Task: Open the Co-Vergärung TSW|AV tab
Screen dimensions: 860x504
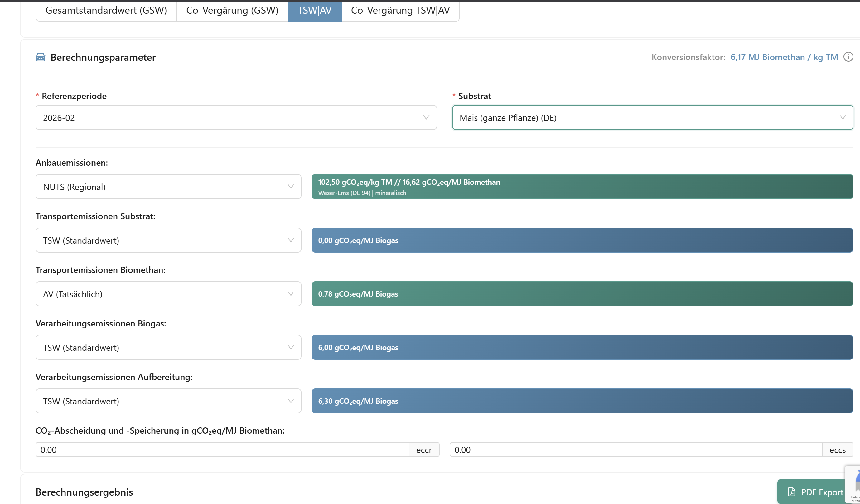Action: click(x=400, y=11)
